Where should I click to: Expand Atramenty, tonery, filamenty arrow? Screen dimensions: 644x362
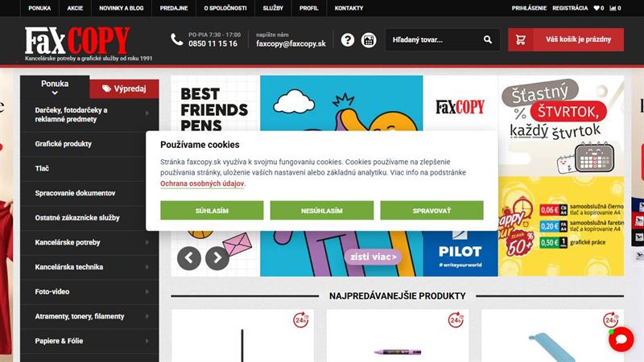(147, 316)
